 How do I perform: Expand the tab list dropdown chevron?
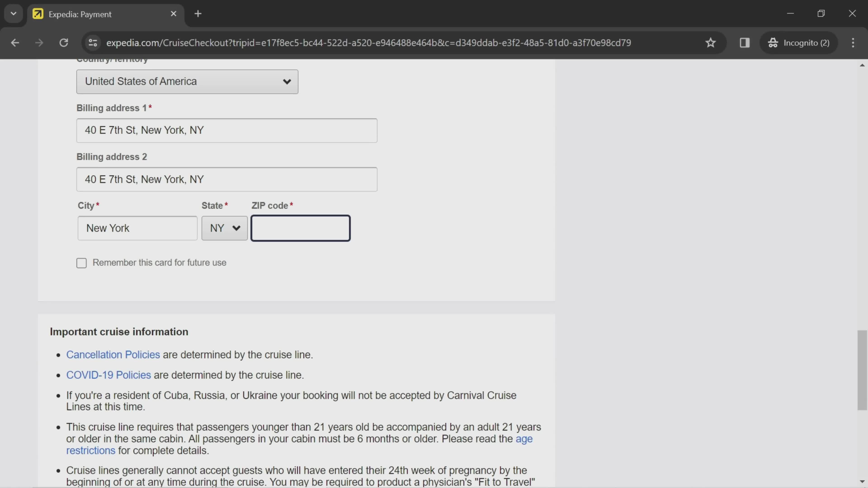[13, 13]
